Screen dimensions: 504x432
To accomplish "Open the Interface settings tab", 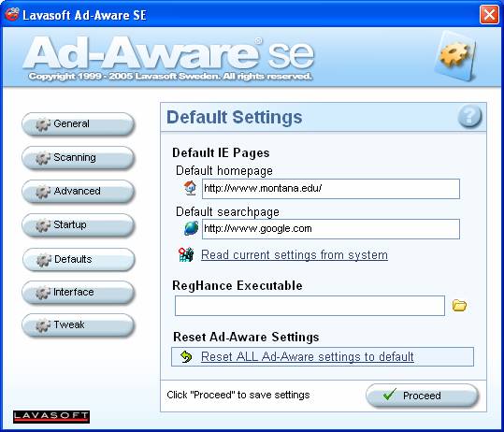I will [x=79, y=292].
